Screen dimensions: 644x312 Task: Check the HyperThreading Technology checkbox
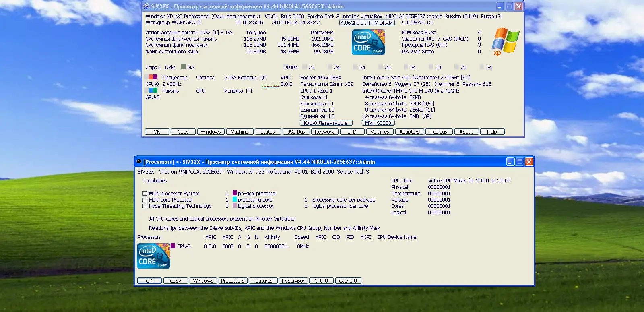point(144,206)
